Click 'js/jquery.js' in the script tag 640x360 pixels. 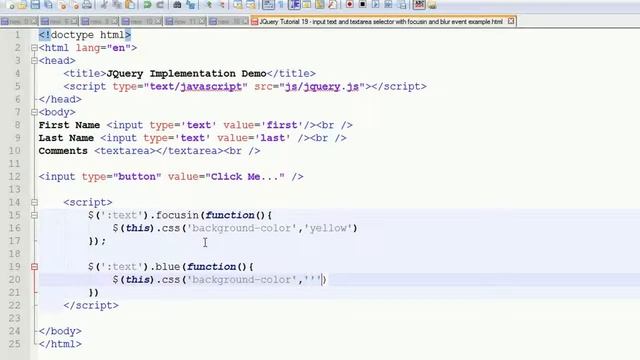[322, 87]
